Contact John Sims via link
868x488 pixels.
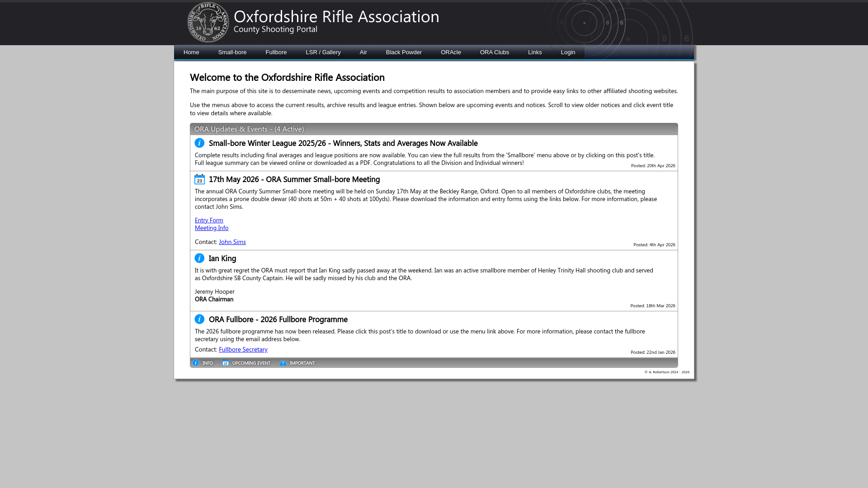(232, 242)
